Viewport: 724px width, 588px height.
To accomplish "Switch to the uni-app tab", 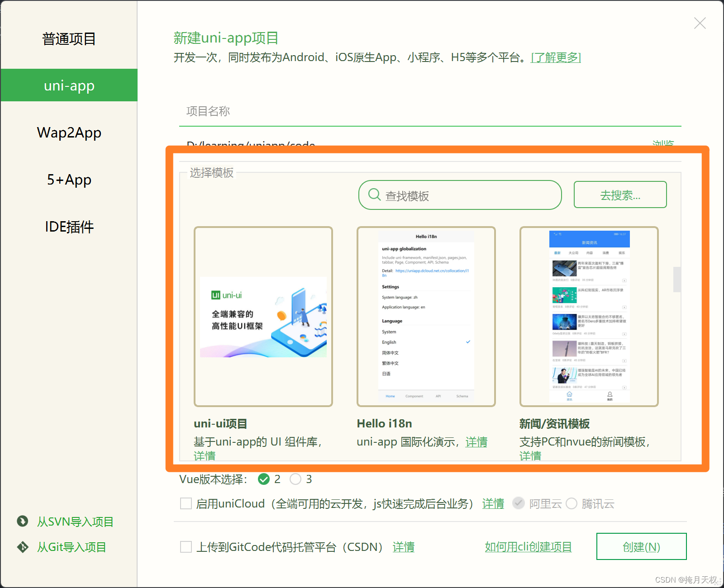I will (x=69, y=85).
